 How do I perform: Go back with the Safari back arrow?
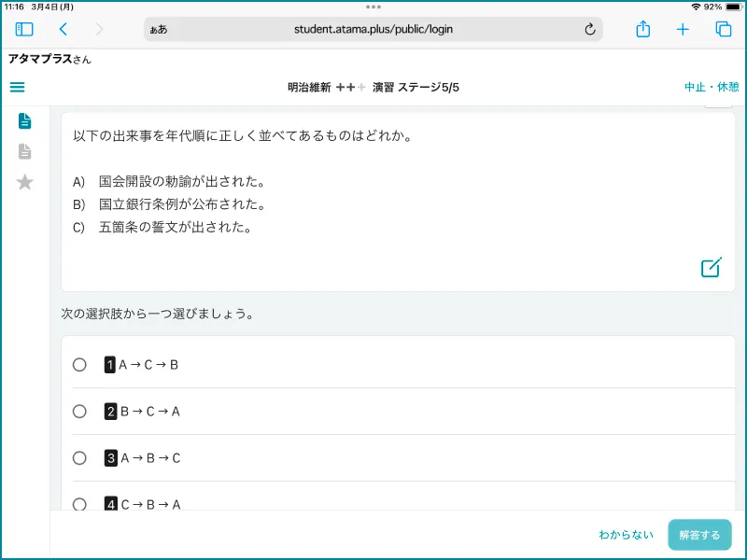point(63,29)
